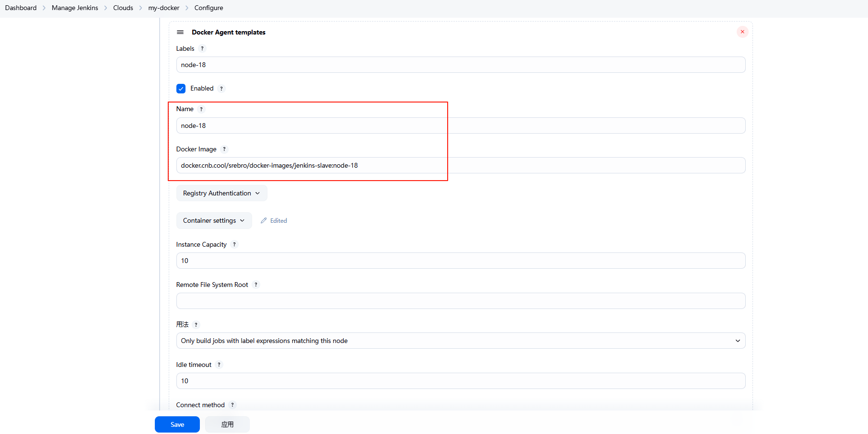Expand the Container settings section
Image resolution: width=868 pixels, height=434 pixels.
coord(214,221)
